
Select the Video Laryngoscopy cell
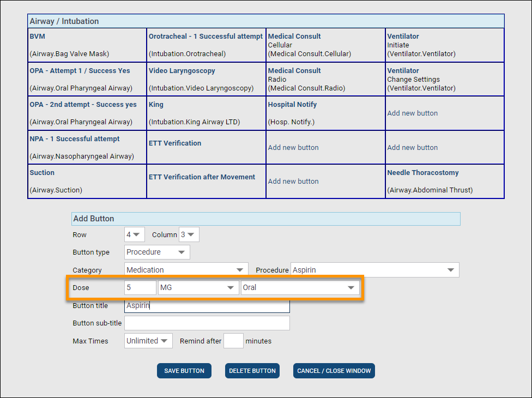206,79
